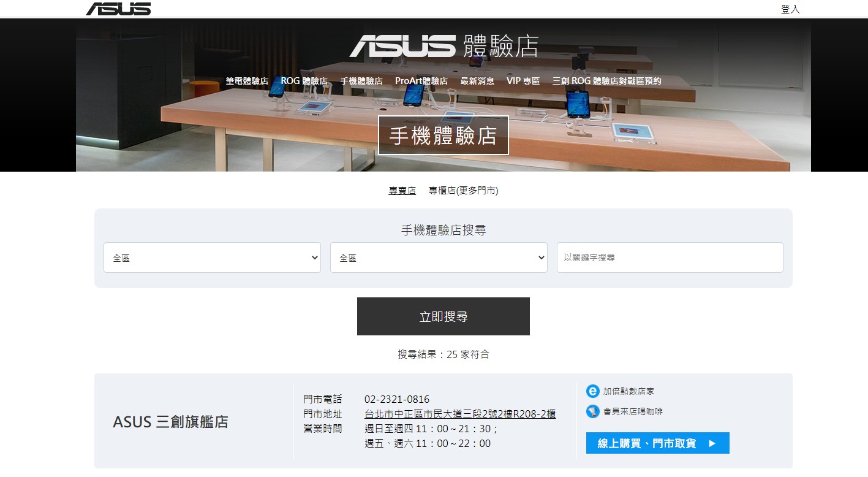
Task: Click the ASUS 三創旗艦店 store name
Action: click(170, 422)
